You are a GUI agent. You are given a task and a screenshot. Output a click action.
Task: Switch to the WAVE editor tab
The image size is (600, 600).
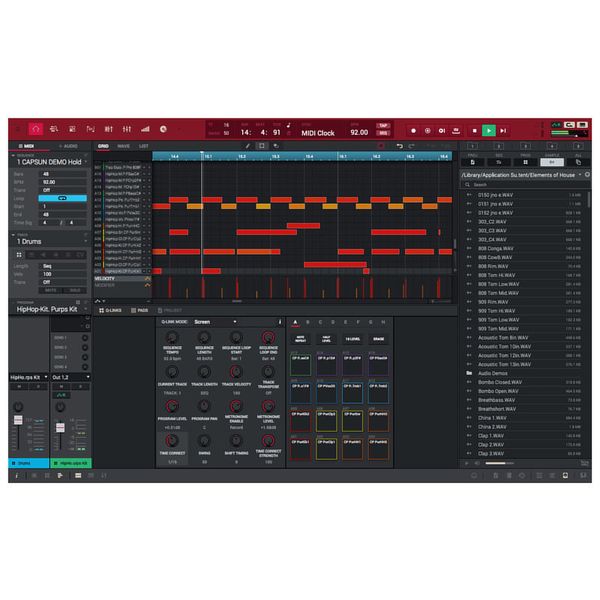[x=123, y=146]
